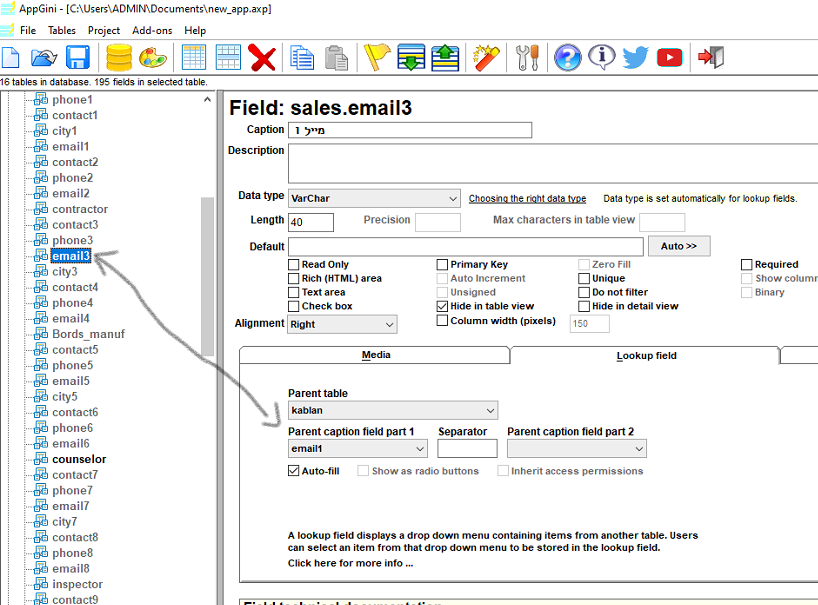Click the Separator input field

[x=467, y=449]
